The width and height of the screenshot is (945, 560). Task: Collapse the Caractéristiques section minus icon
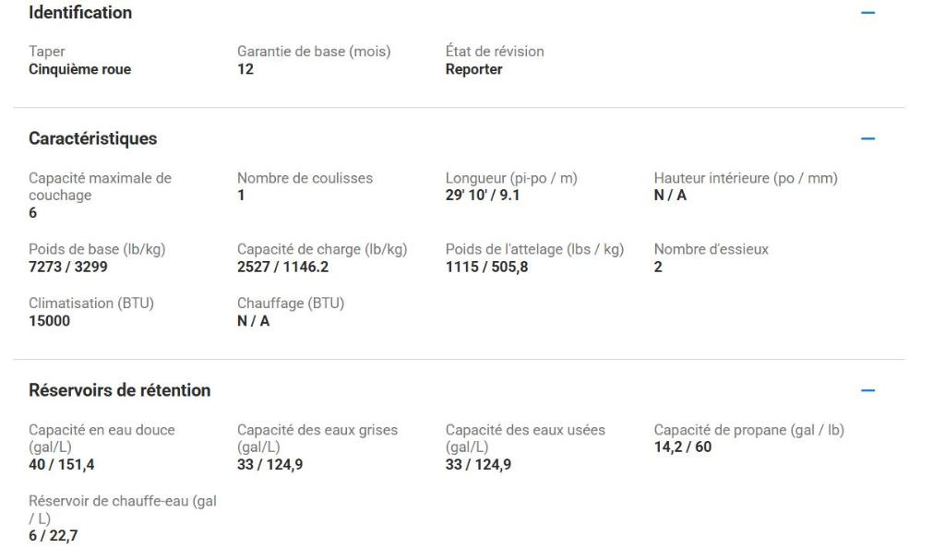point(867,139)
